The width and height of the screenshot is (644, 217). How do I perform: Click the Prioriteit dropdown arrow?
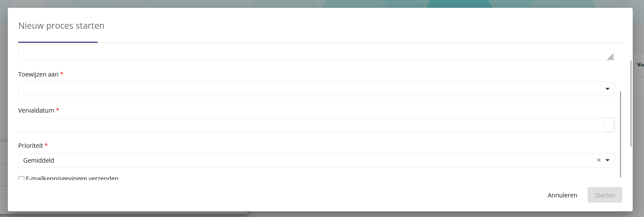coord(608,160)
